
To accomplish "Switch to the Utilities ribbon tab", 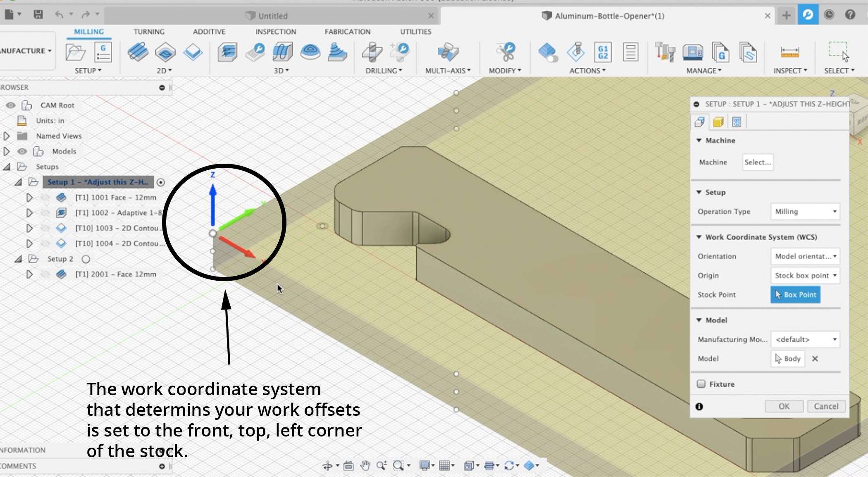I will [x=416, y=32].
